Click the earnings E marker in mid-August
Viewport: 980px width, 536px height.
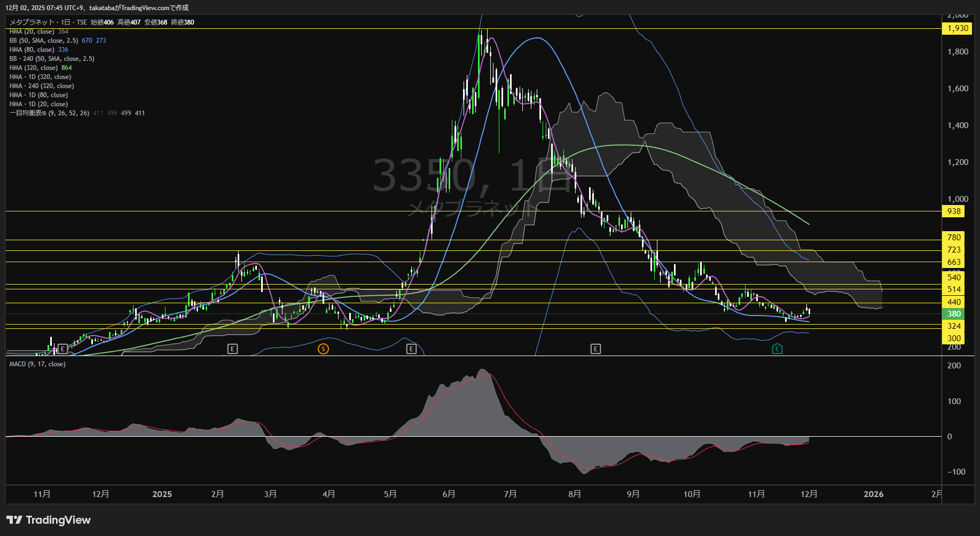click(x=595, y=349)
